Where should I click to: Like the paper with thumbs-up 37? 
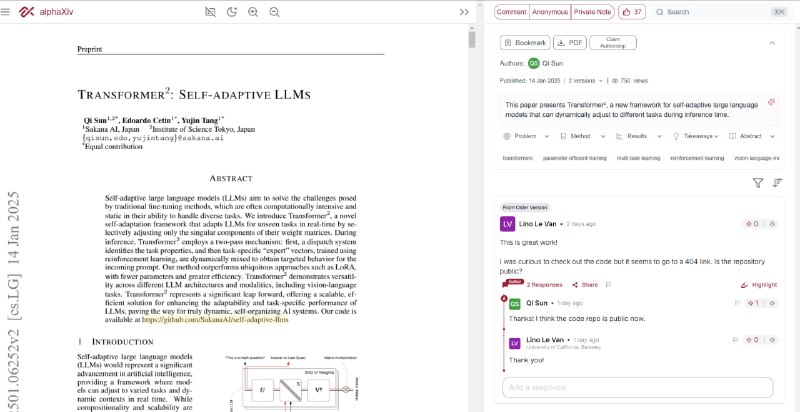pos(632,12)
